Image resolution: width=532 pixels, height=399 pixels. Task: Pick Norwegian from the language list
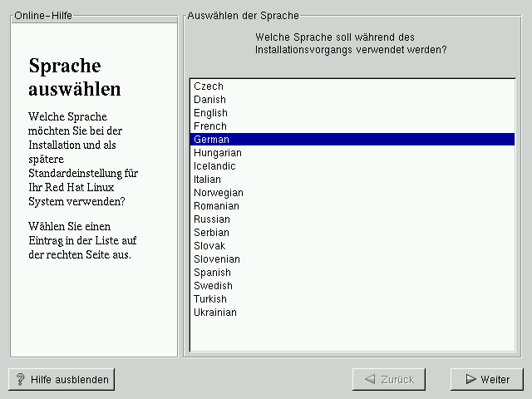click(x=219, y=193)
